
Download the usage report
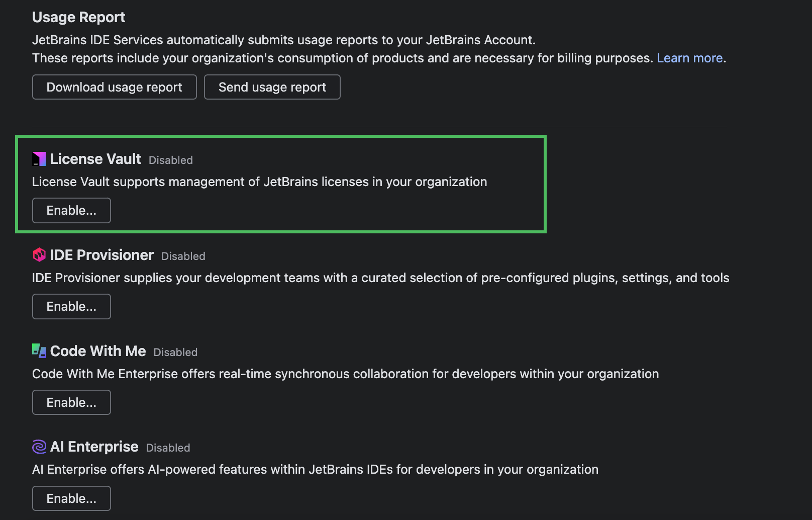click(114, 87)
